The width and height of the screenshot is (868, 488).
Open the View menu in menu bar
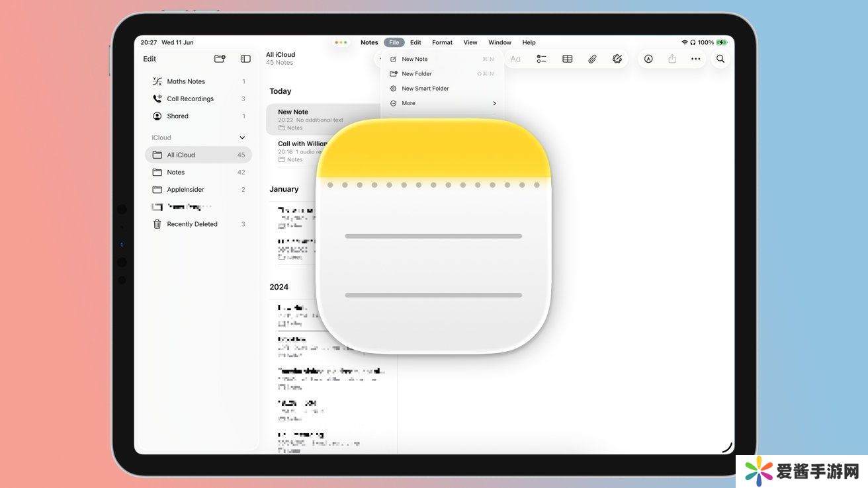pos(470,42)
